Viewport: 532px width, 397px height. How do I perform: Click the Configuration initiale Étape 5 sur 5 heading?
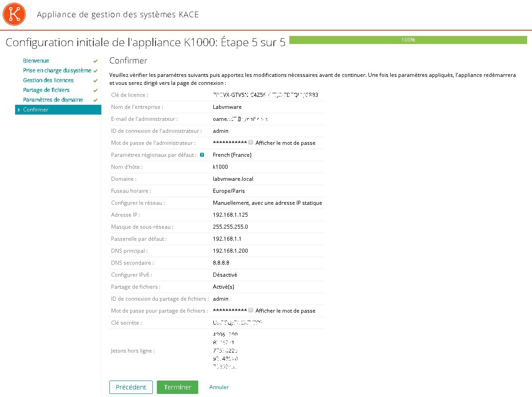[145, 42]
